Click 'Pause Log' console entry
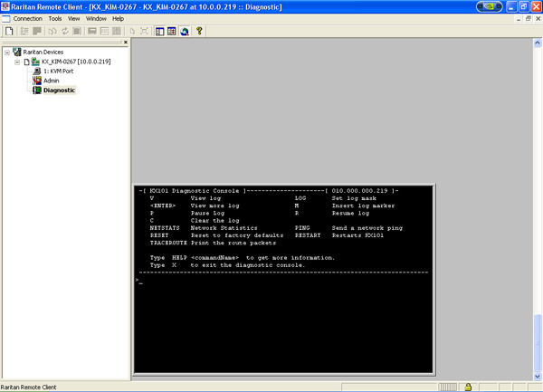Image resolution: width=543 pixels, height=392 pixels. tap(207, 214)
